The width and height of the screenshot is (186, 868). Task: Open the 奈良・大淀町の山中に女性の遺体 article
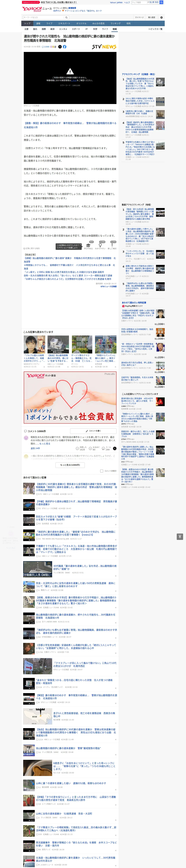[76, 585]
